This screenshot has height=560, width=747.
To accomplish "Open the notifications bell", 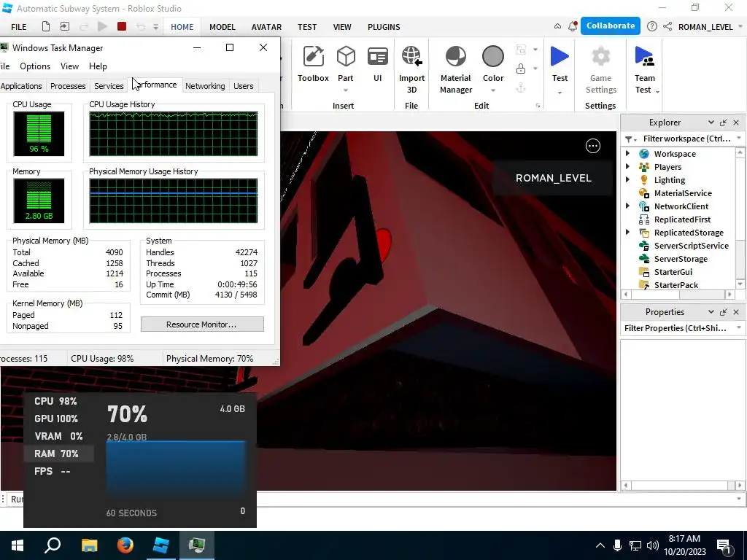I will pos(573,27).
